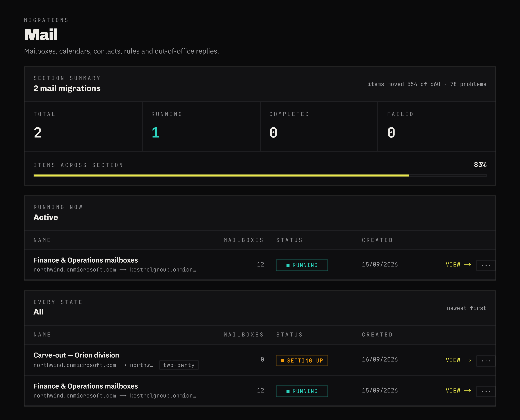Click the 2 mail migrations heading
The height and width of the screenshot is (420, 520).
67,88
